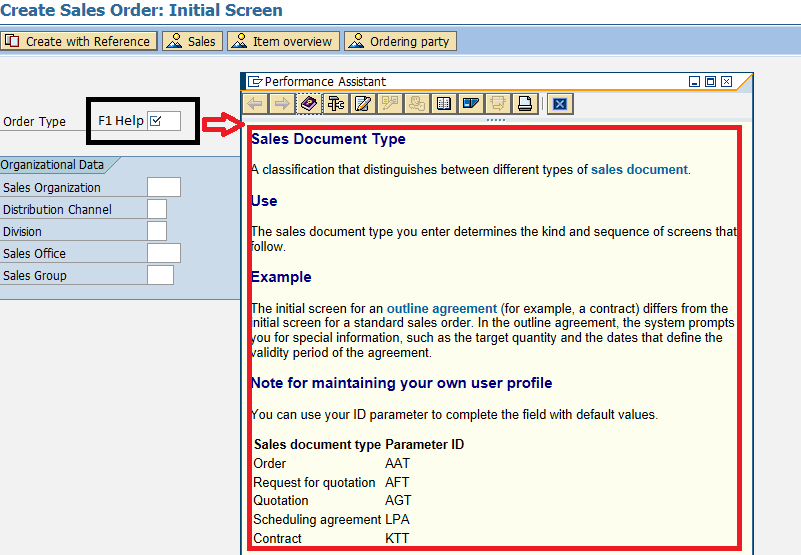The image size is (801, 555).
Task: Close the Performance Assistant via title bar X
Action: point(726,81)
